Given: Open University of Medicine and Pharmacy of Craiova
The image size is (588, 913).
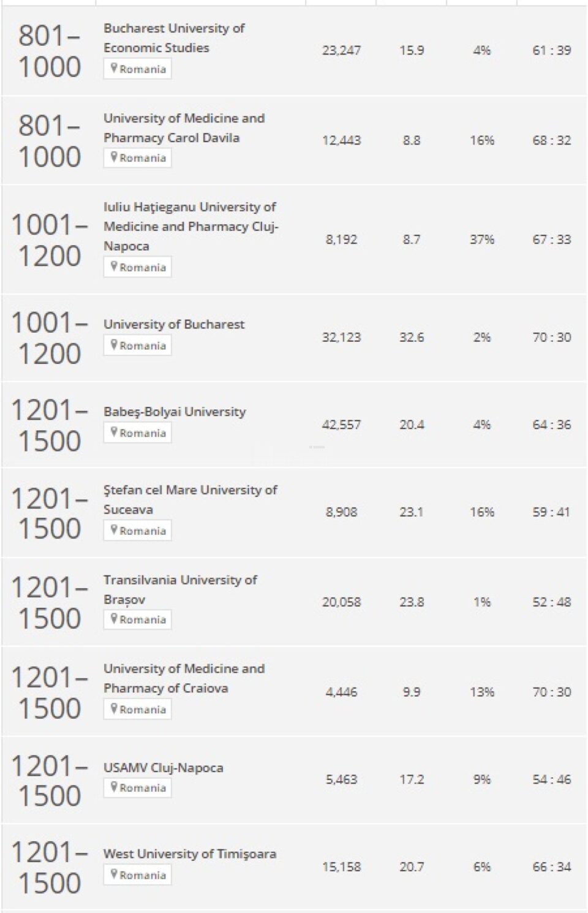Looking at the screenshot, I should tap(184, 678).
